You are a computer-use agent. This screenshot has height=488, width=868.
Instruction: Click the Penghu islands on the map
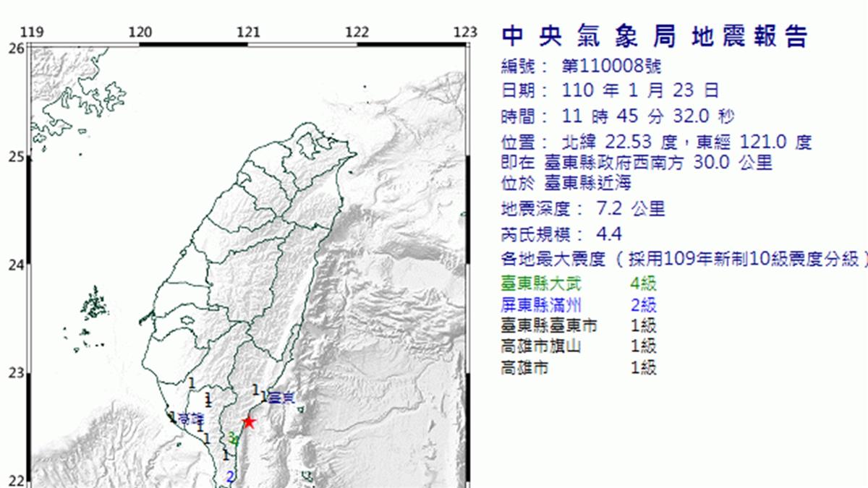93,304
